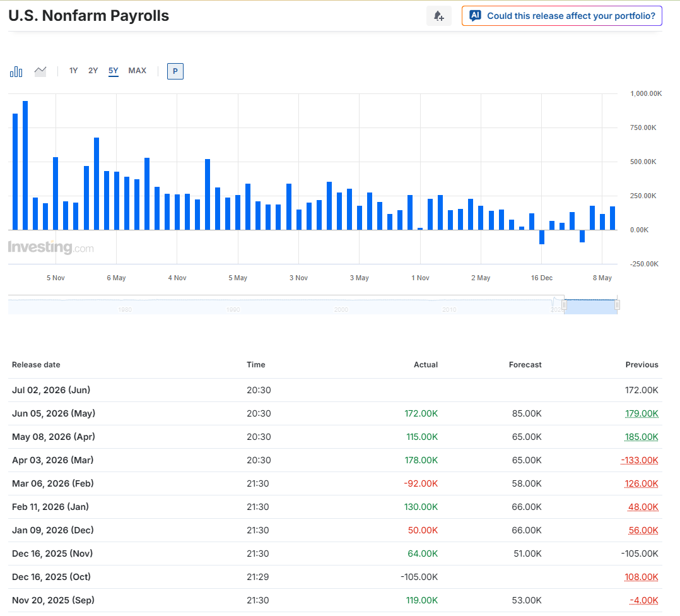Click actual value -105.00K
This screenshot has height=616, width=680.
click(x=419, y=577)
